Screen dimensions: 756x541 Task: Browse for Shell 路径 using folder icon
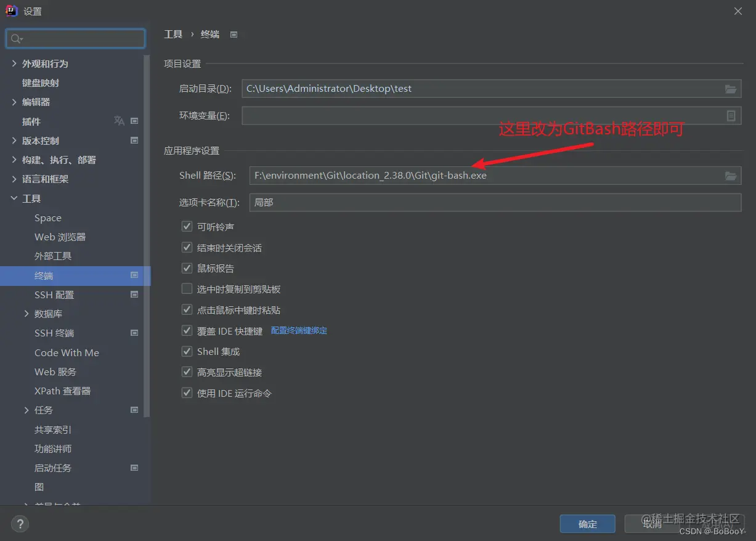[x=731, y=176]
